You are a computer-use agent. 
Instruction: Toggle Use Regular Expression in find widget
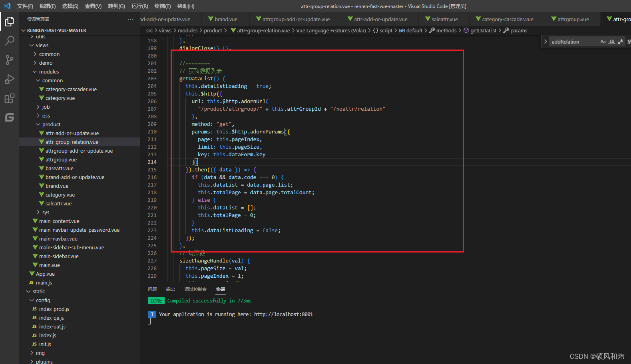coord(621,42)
